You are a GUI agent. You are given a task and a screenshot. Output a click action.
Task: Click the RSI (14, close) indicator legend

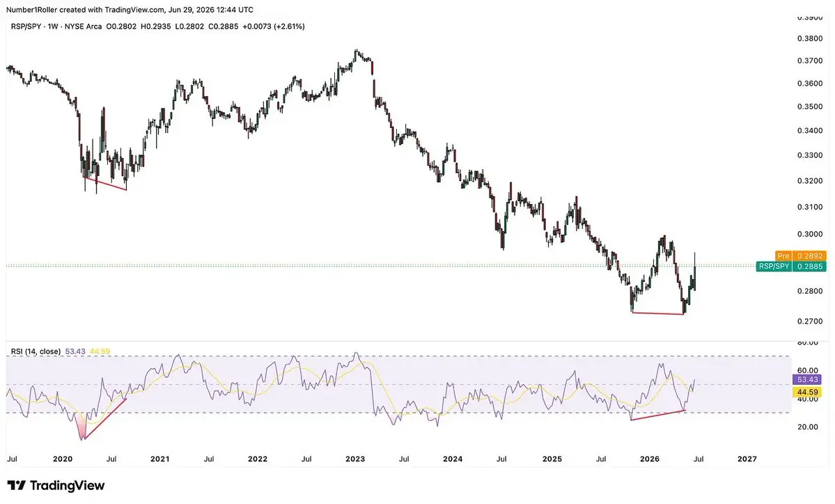click(x=36, y=352)
